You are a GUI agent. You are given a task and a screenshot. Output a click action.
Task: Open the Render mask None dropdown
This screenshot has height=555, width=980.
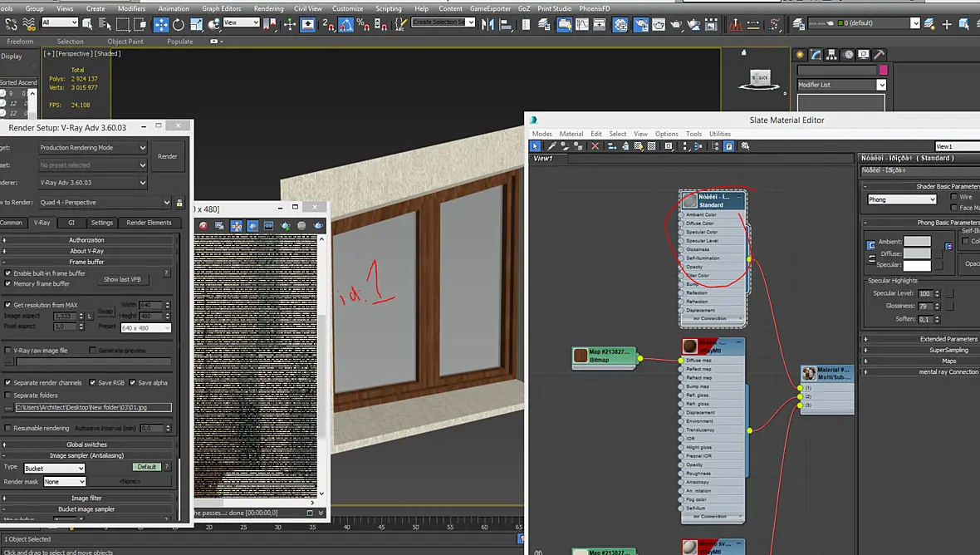pyautogui.click(x=65, y=482)
